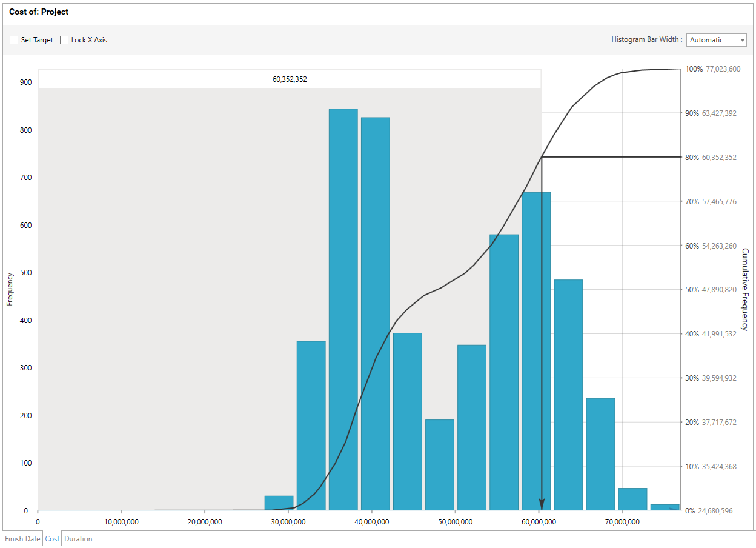Click the bar just left of 70,000,000
The width and height of the screenshot is (756, 548).
click(600, 453)
